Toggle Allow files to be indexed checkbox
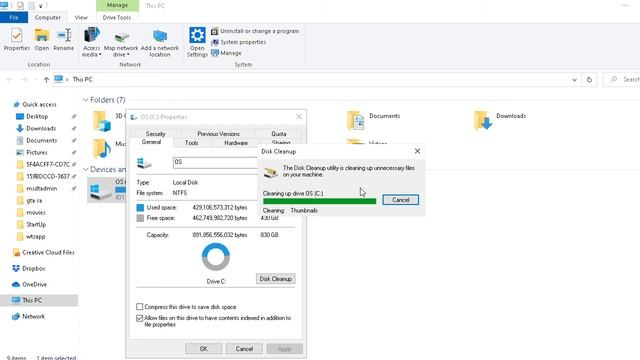 click(140, 318)
